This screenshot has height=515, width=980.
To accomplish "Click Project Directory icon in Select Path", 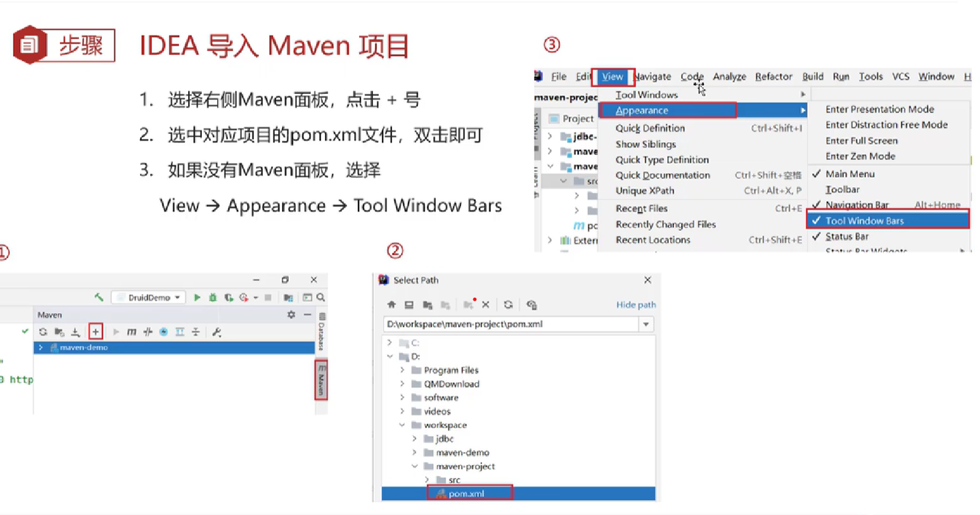I will [x=428, y=304].
